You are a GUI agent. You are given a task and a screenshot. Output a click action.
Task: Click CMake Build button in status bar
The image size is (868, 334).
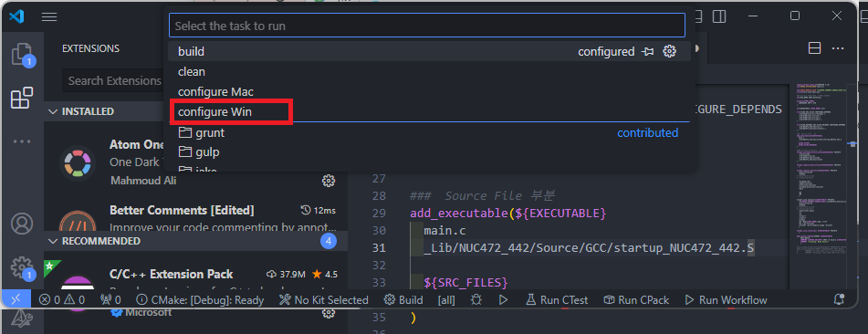[x=403, y=300]
